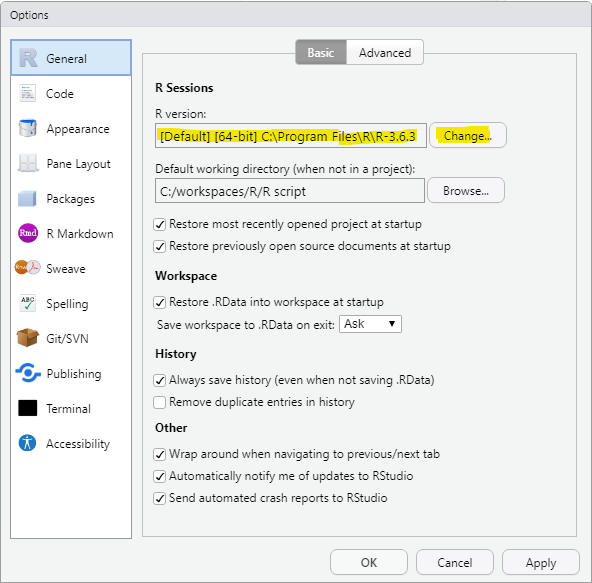Confirm options with OK button
Image resolution: width=592 pixels, height=583 pixels.
369,562
